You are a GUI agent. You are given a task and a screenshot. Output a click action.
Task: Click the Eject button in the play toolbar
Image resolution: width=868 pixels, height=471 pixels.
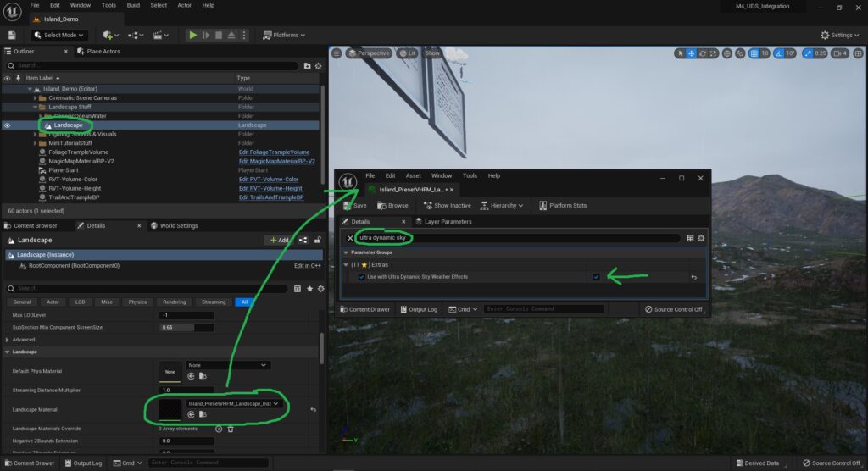point(231,35)
